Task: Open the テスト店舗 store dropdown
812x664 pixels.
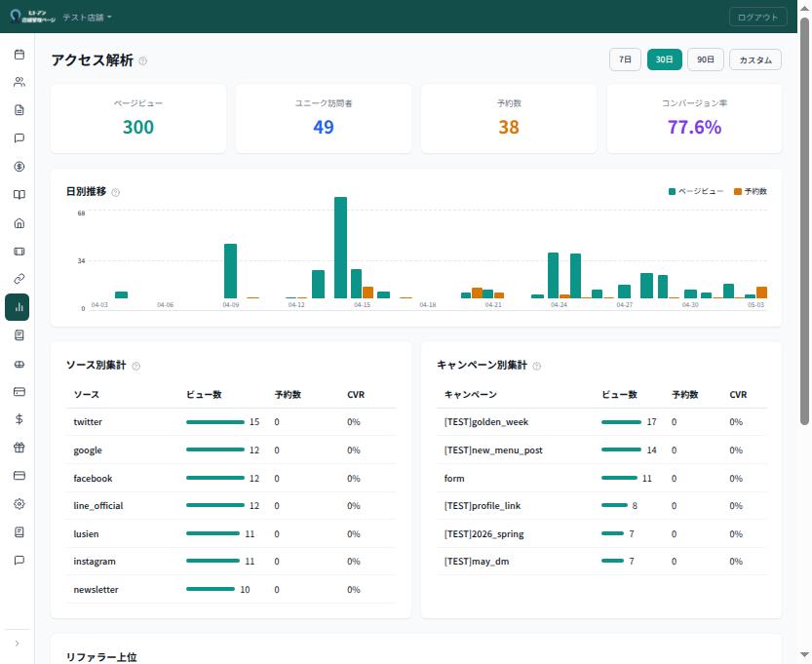Action: pos(87,18)
